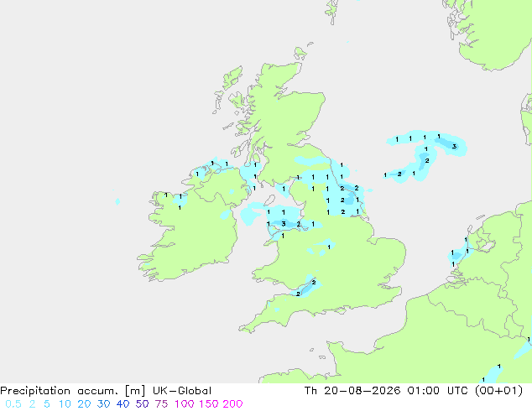Viewport: 532px width, 411px height.
Task: Click the 200 legend value
Action: click(x=232, y=404)
